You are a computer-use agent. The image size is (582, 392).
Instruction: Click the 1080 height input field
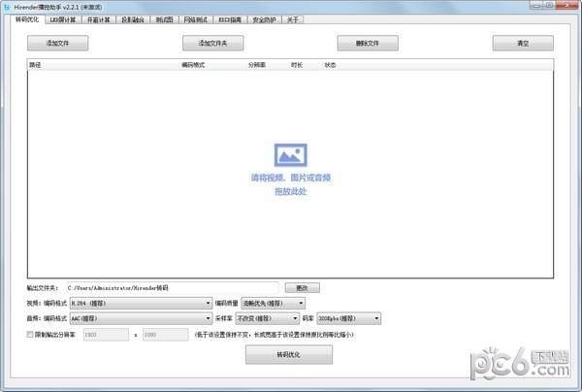(x=166, y=335)
